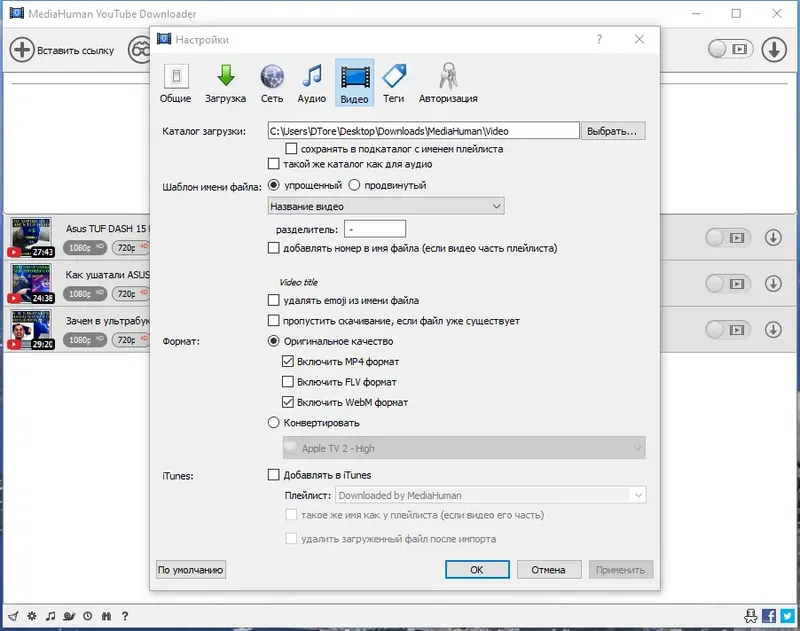Switch to the Аудио settings tab
Viewport: 800px width, 631px height.
(312, 83)
